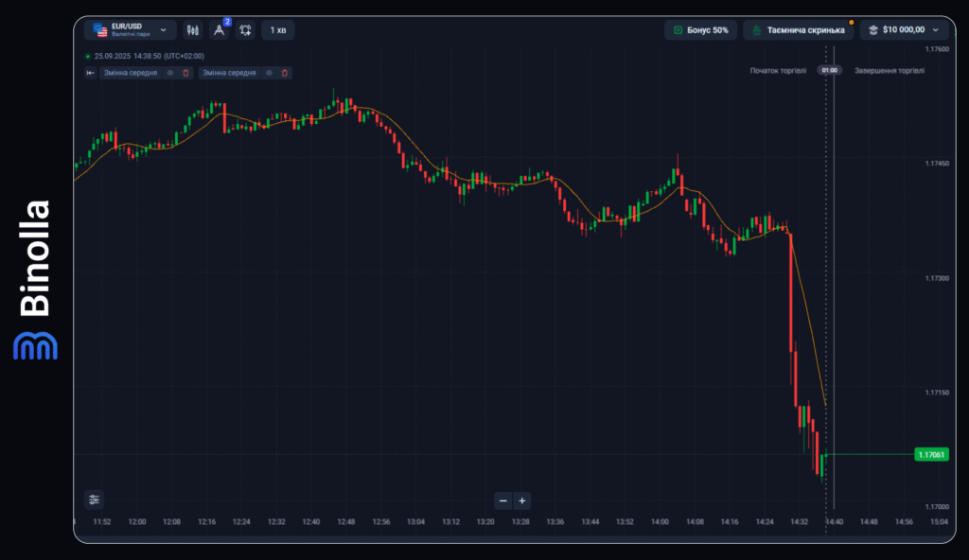Click the 01:00 trade time marker
The image size is (969, 560).
829,70
